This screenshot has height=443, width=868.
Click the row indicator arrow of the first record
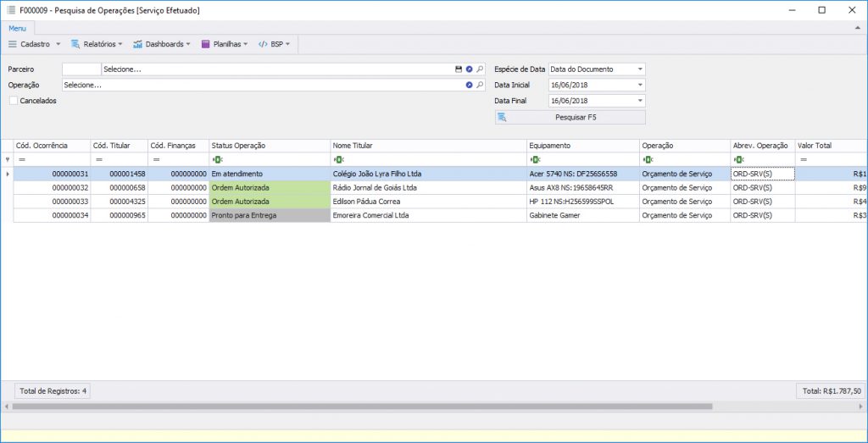[7, 174]
